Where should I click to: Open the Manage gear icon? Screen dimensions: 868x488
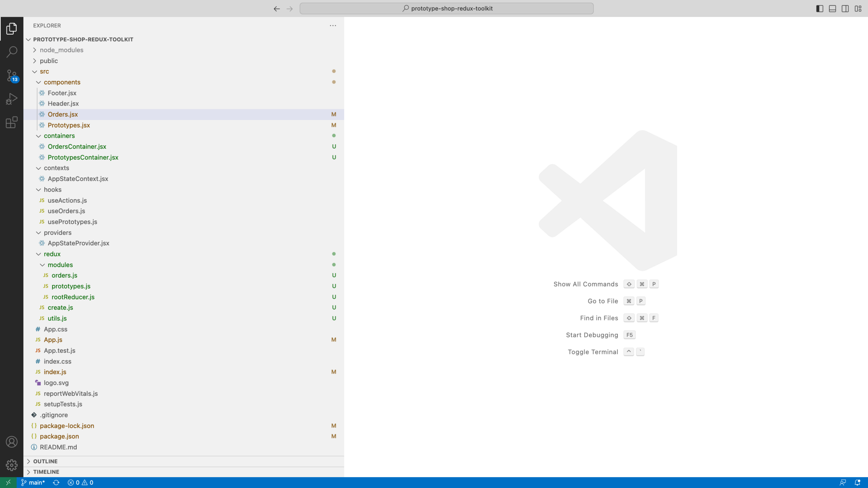click(12, 465)
